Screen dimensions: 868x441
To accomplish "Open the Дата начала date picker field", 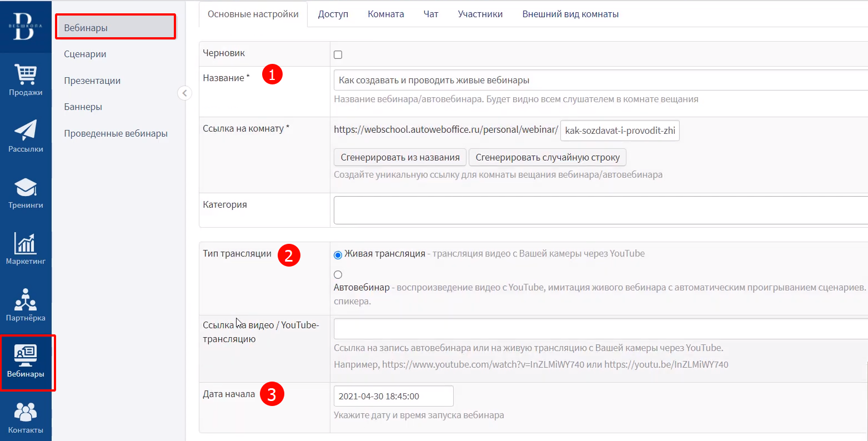I will 393,396.
